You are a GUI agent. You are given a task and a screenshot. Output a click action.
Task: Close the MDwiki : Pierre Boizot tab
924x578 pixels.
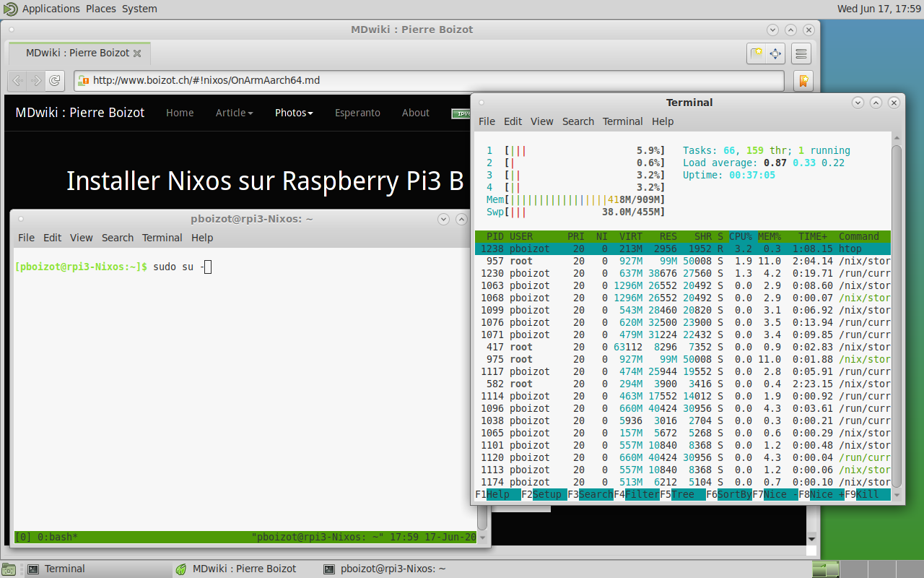pos(137,53)
